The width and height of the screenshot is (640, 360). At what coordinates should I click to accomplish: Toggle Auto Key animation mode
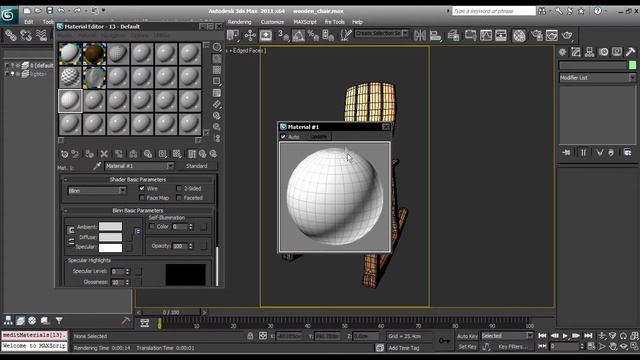467,336
